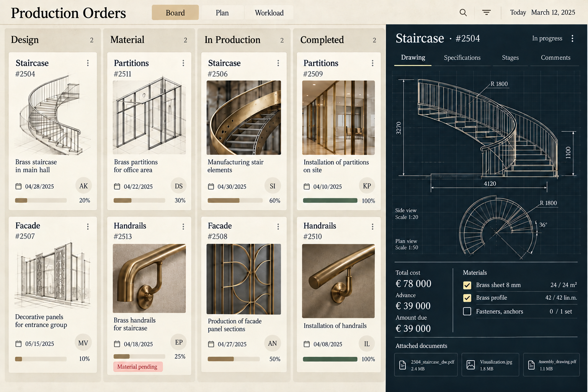Open the Stages tab

tap(510, 58)
